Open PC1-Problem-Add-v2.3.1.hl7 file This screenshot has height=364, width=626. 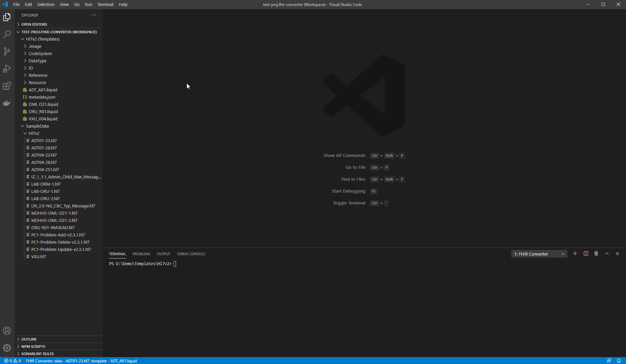(58, 235)
